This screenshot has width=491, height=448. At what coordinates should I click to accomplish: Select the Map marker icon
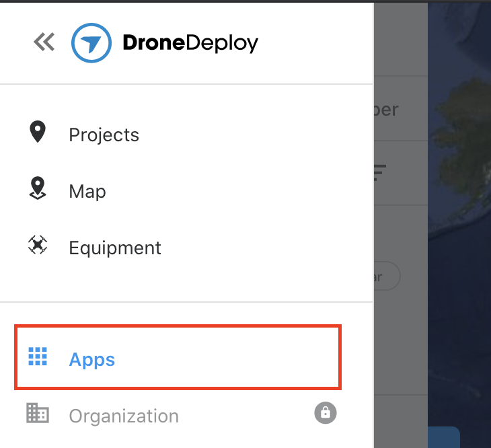coord(38,188)
